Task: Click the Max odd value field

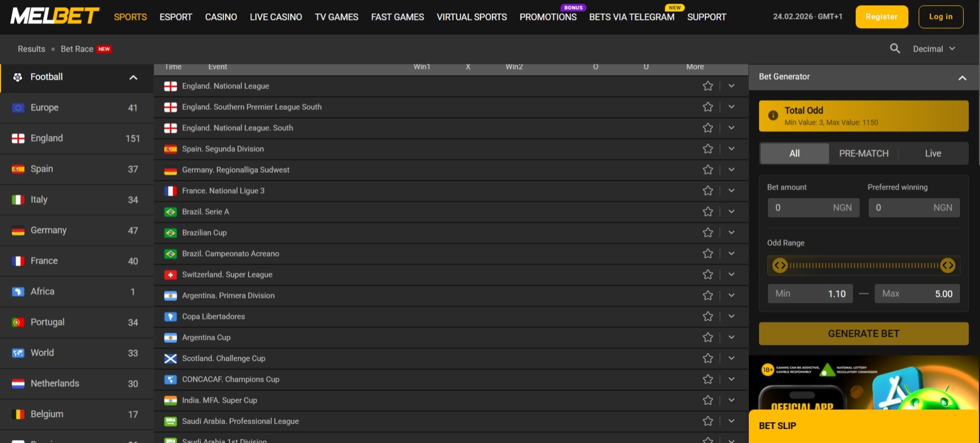Action: click(917, 293)
